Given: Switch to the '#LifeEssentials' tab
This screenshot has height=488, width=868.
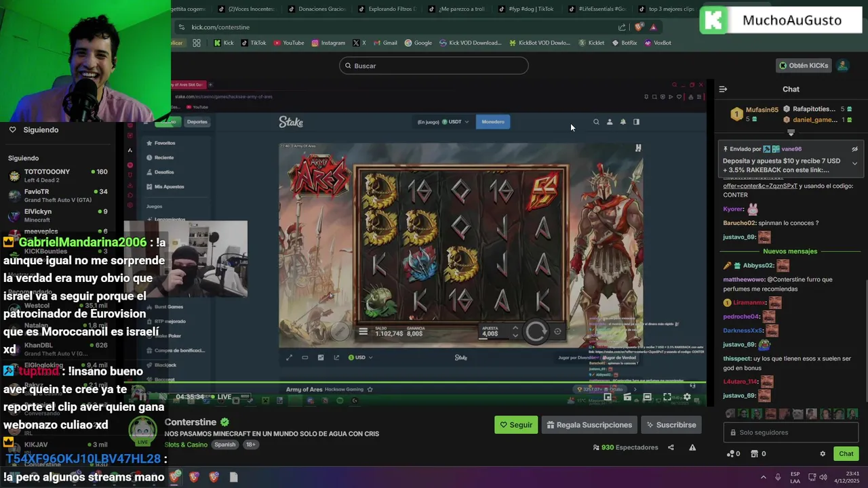Looking at the screenshot, I should 596,9.
